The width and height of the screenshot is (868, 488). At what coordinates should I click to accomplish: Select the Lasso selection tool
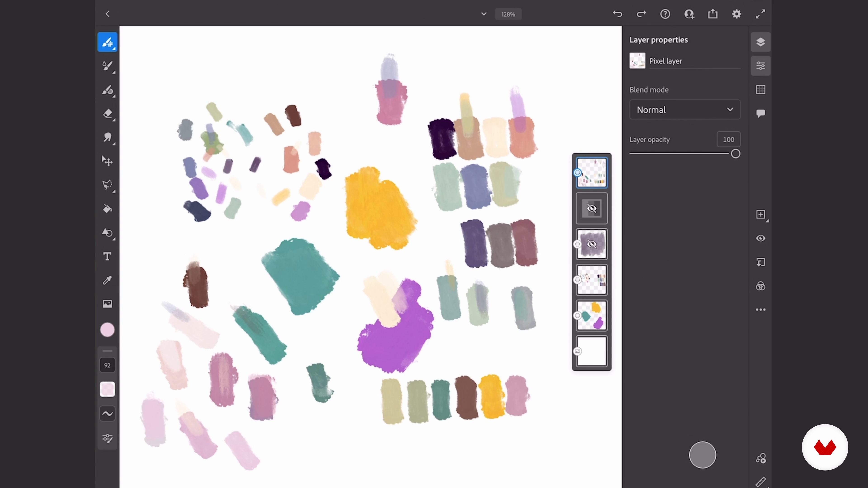click(108, 185)
